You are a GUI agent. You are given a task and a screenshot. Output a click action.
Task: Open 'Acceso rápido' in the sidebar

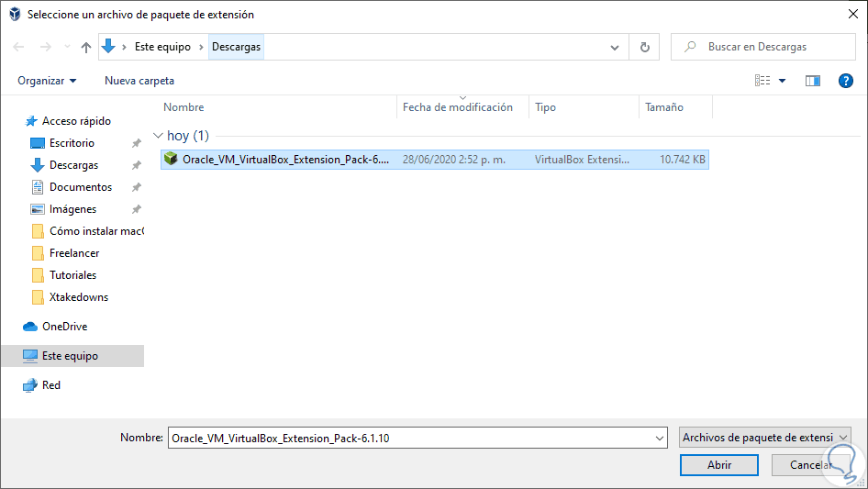[76, 121]
